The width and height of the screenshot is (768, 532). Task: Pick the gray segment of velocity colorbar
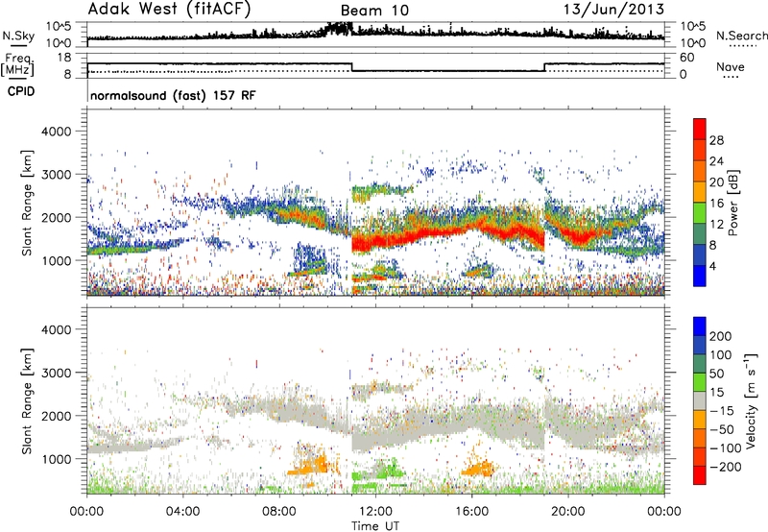[x=700, y=401]
